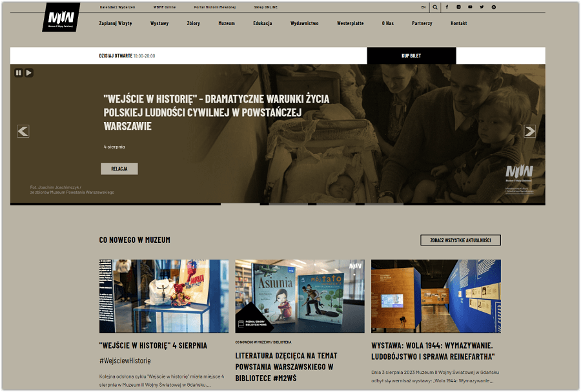Resume slideshow with play button

(29, 72)
